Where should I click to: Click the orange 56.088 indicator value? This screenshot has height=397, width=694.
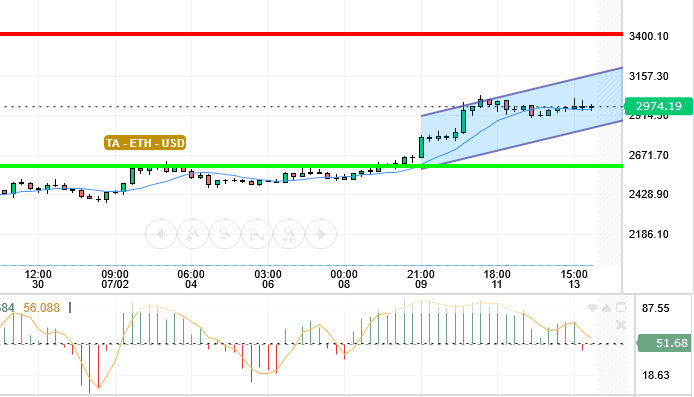click(x=41, y=308)
